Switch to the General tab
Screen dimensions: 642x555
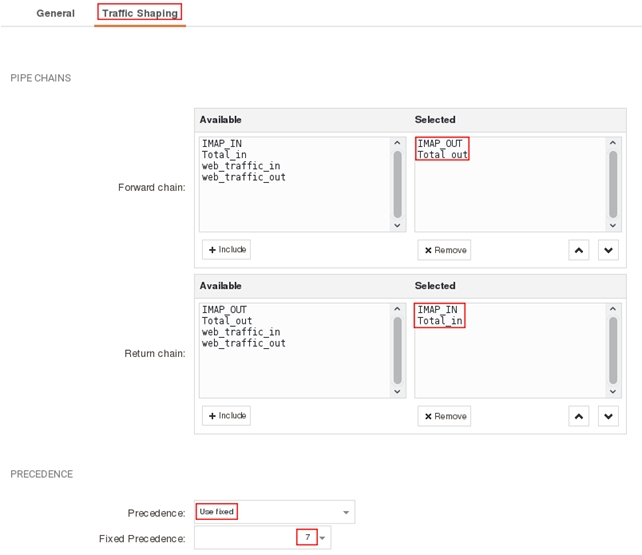[x=55, y=14]
